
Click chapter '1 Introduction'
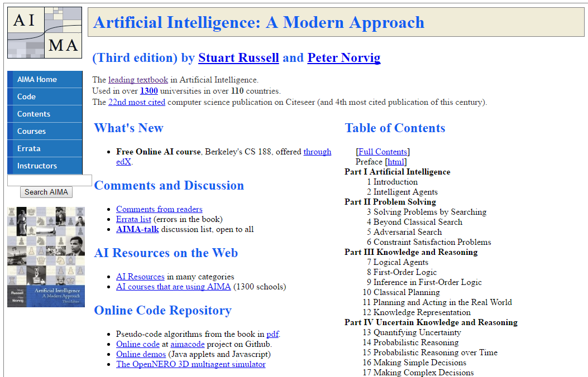pos(392,182)
